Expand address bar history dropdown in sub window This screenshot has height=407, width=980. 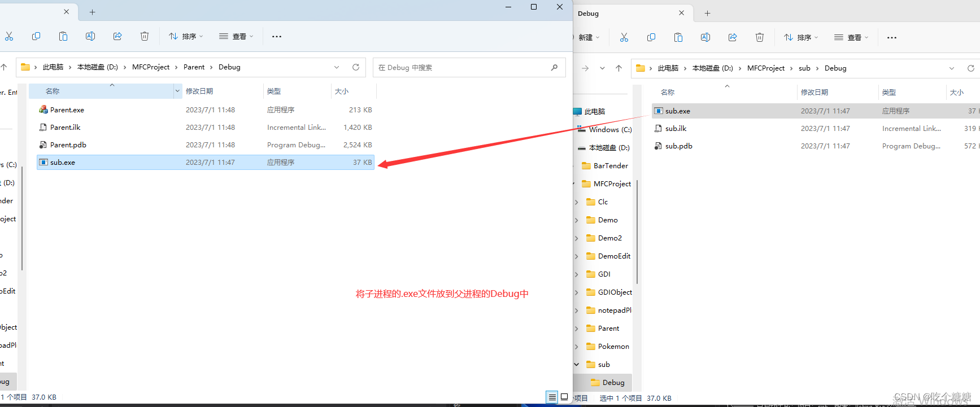tap(952, 68)
